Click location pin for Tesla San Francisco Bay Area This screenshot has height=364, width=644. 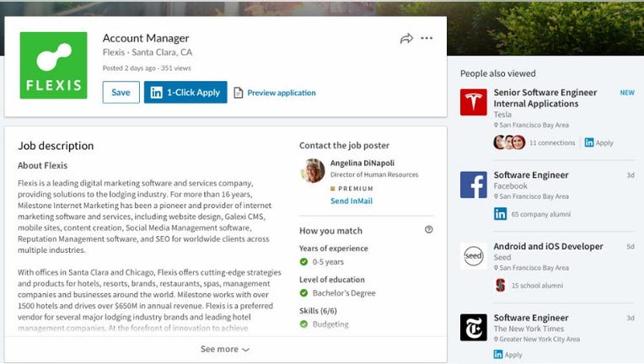(496, 126)
